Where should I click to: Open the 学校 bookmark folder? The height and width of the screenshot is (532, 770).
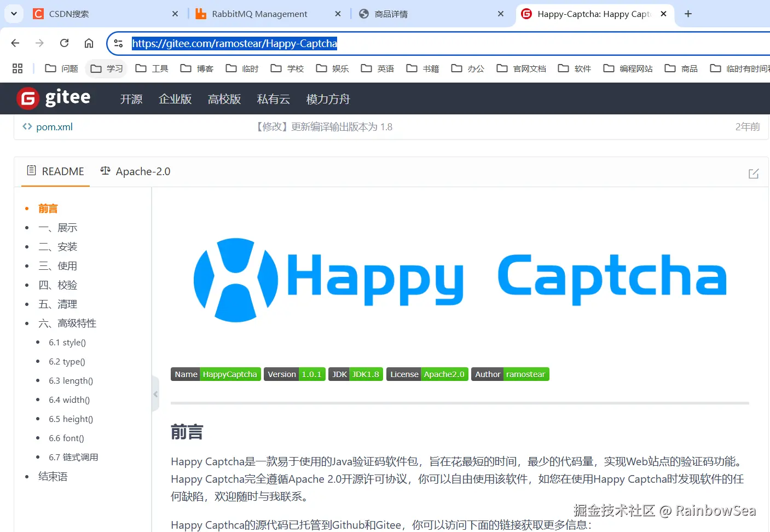[287, 68]
